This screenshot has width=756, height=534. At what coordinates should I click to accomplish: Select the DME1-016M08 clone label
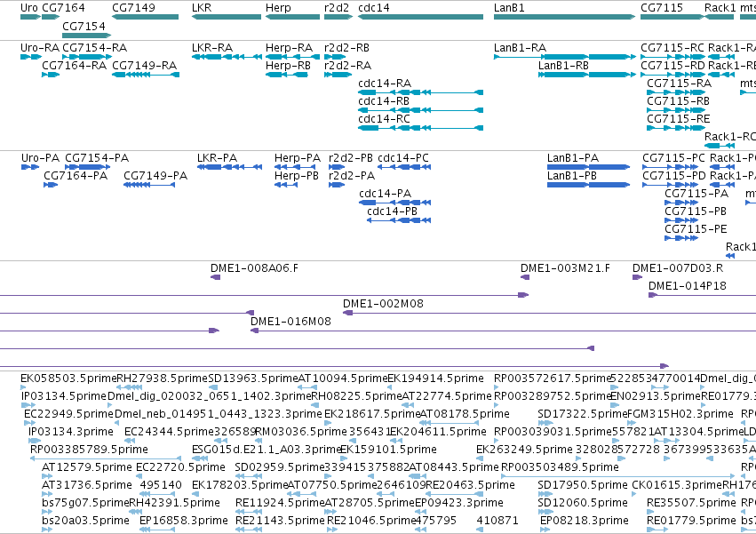(290, 322)
